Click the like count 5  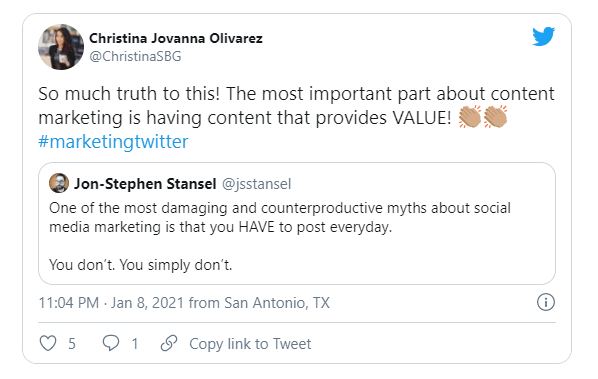point(72,344)
